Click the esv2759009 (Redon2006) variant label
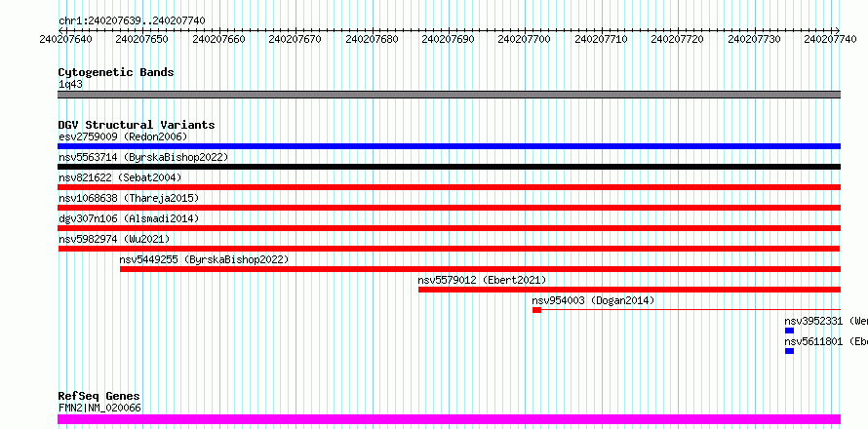868x429 pixels. point(123,136)
